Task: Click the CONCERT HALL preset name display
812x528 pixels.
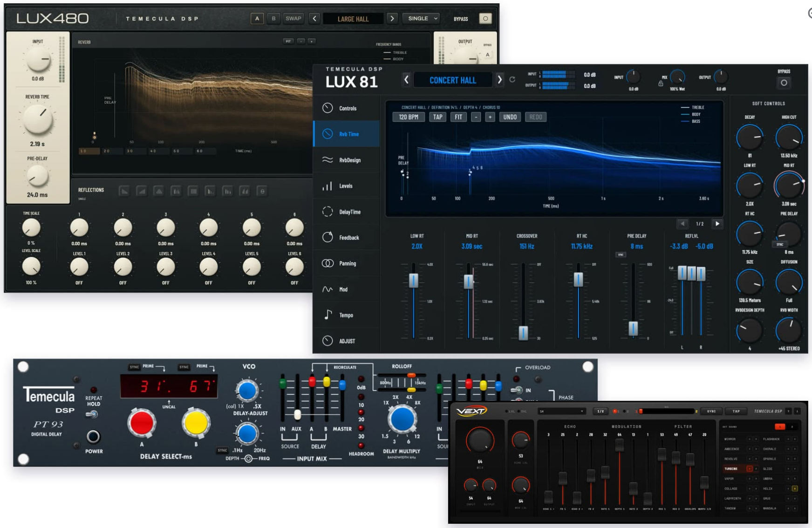Action: pos(453,80)
